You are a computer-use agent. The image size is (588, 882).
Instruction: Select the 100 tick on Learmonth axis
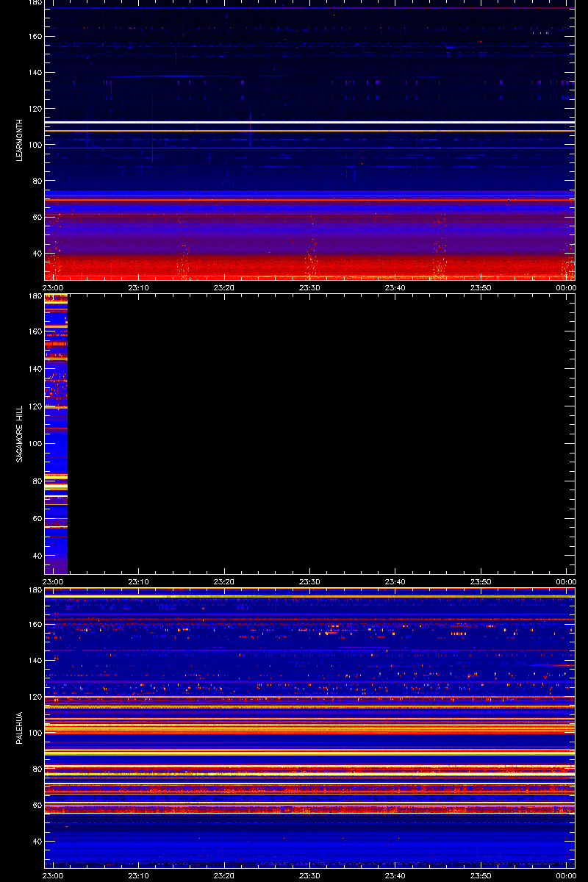(x=35, y=145)
